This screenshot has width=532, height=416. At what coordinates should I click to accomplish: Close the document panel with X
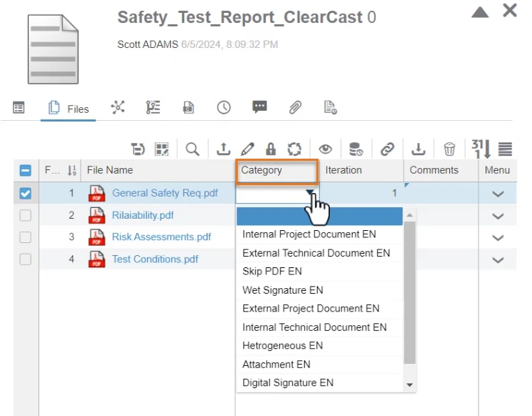[510, 10]
